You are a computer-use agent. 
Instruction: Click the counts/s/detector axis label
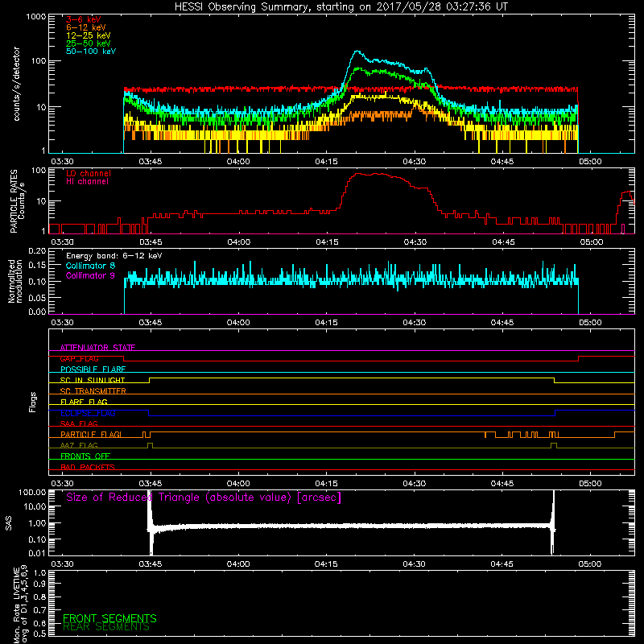[x=17, y=84]
